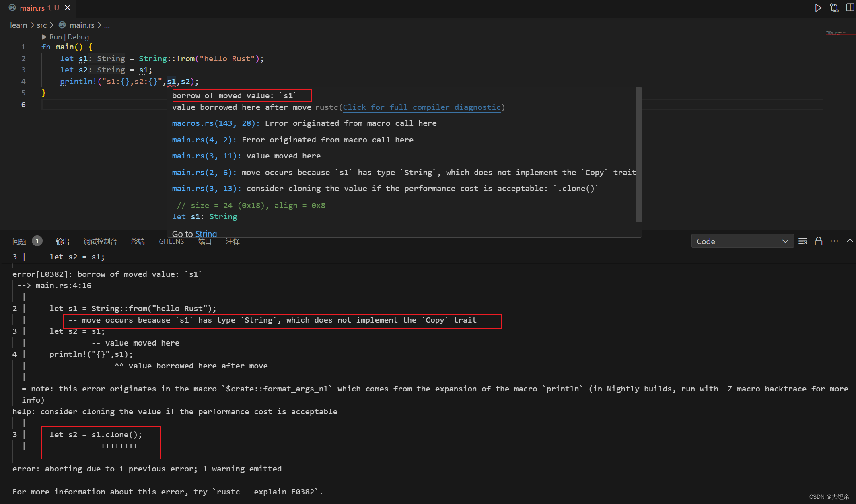Screen dimensions: 856x504
Task: Open changes with the source control compare icon
Action: [x=834, y=8]
